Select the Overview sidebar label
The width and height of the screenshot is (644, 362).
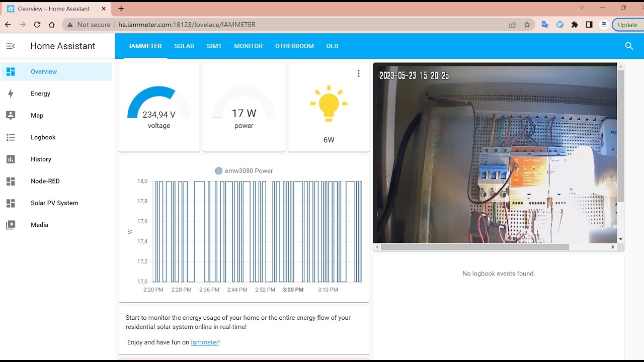tap(44, 71)
